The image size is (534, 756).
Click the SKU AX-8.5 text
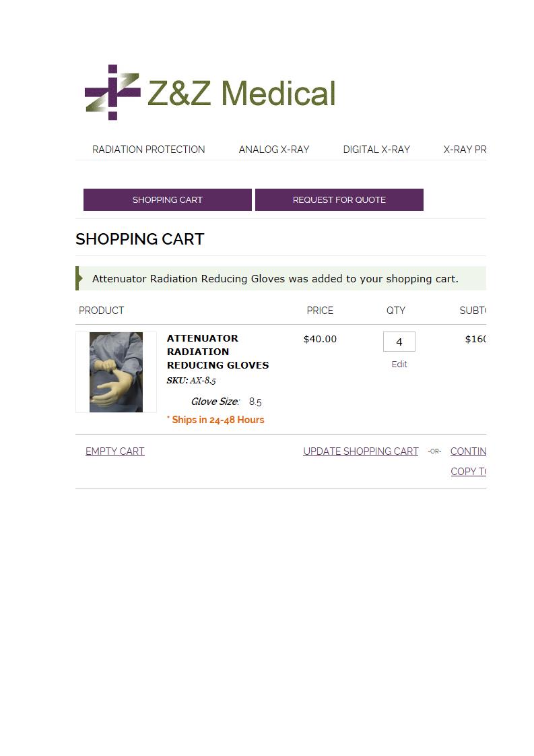click(x=191, y=381)
